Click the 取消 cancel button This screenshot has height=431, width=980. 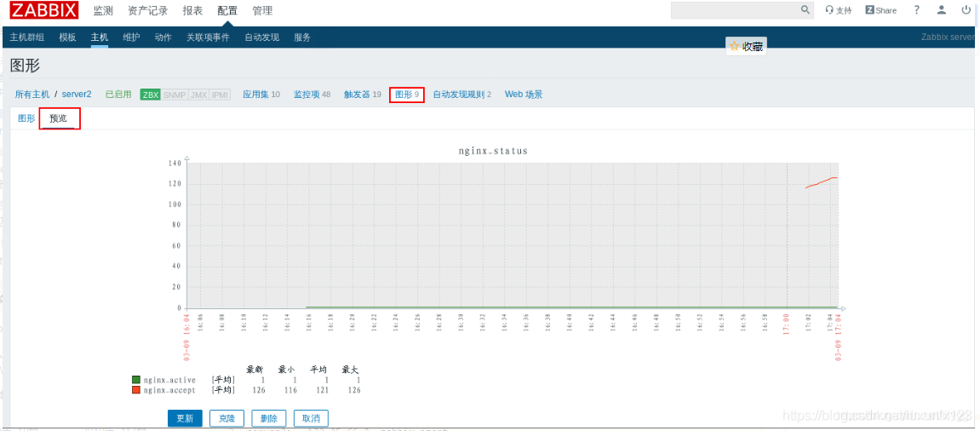[311, 418]
